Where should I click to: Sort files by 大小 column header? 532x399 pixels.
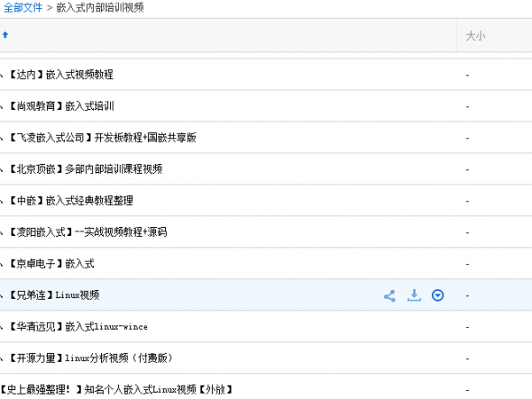475,36
